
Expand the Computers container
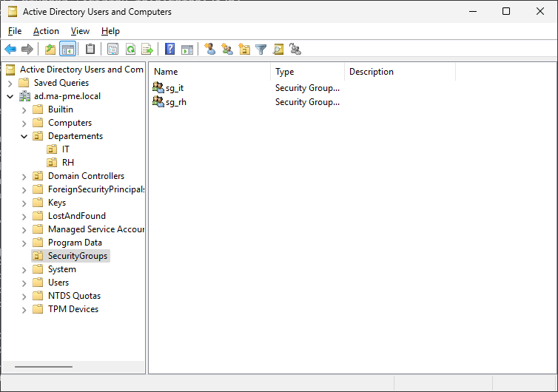click(24, 124)
